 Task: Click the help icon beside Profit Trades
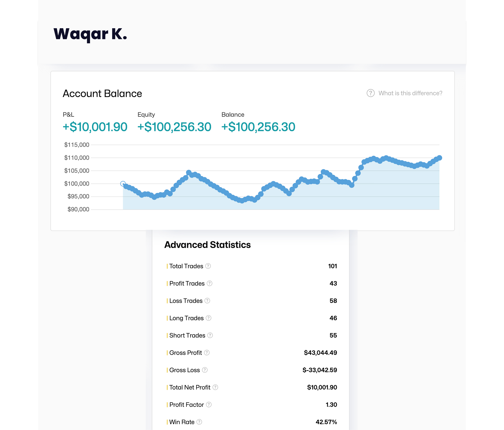point(209,283)
